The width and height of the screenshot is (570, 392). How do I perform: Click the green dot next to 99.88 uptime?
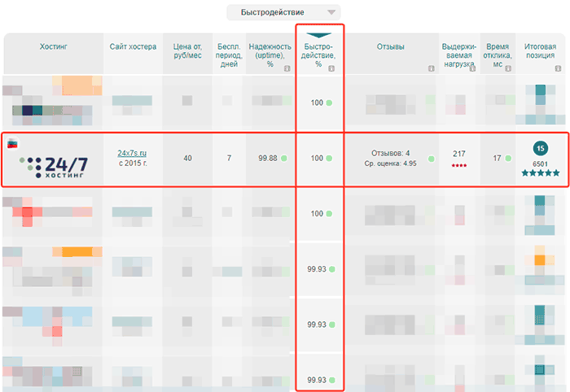(284, 159)
